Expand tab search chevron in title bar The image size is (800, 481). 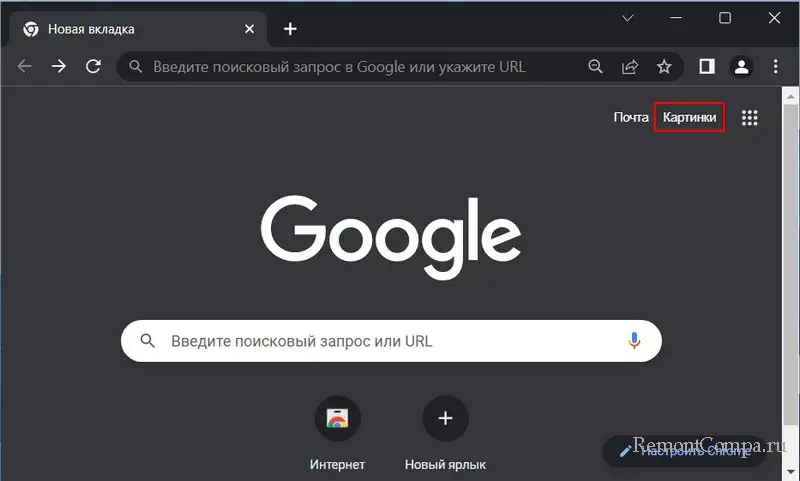tap(628, 18)
